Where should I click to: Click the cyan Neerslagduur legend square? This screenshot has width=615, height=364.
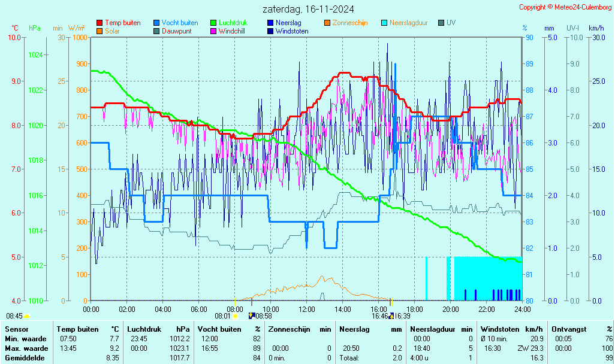click(x=384, y=23)
